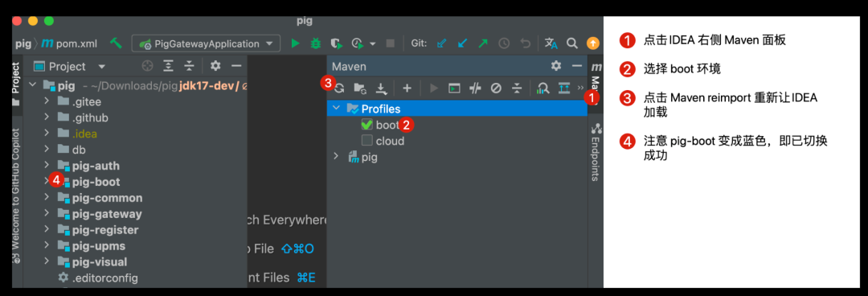
Task: Click Git Push green arrow icon
Action: coord(483,43)
